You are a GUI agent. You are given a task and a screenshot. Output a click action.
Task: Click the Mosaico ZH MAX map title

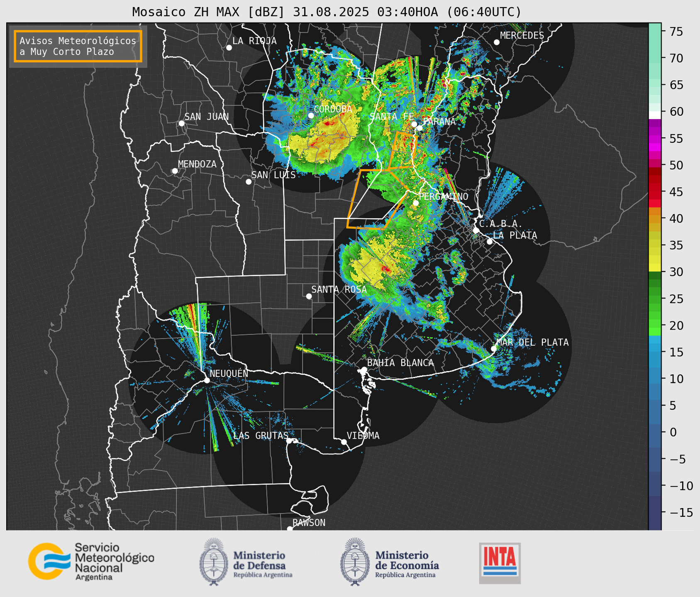point(327,12)
